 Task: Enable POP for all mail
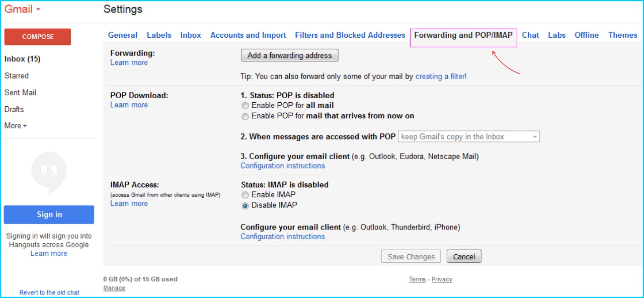pyautogui.click(x=245, y=106)
